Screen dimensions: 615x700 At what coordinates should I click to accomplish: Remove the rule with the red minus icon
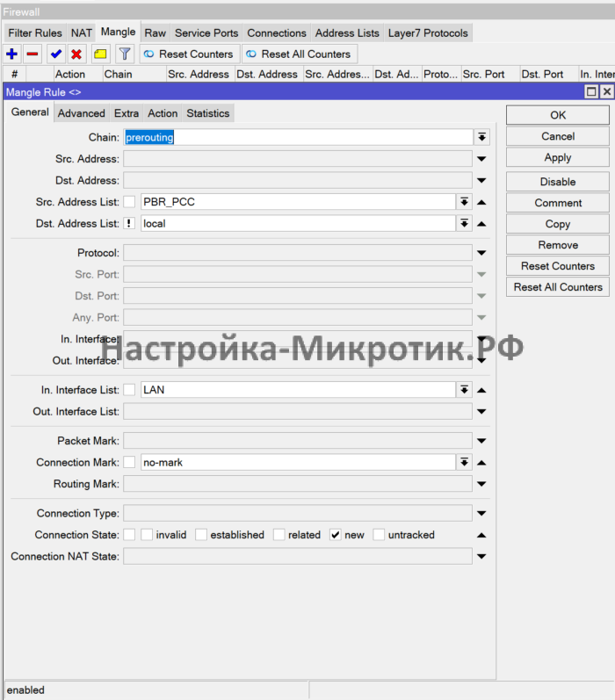[33, 54]
